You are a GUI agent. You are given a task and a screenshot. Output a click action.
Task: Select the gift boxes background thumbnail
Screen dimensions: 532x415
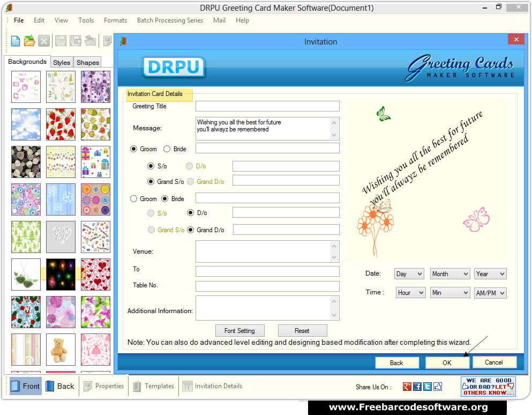[x=96, y=162]
